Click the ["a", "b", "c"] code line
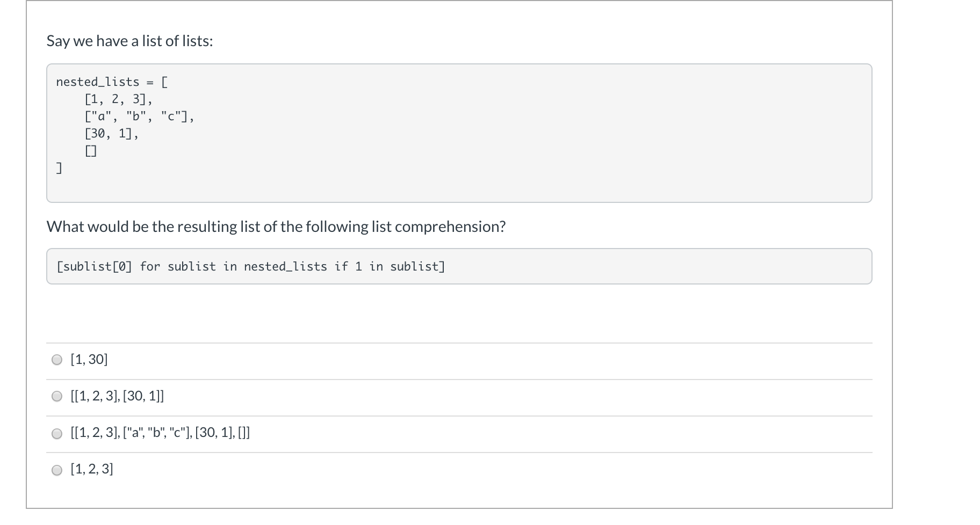 click(139, 116)
